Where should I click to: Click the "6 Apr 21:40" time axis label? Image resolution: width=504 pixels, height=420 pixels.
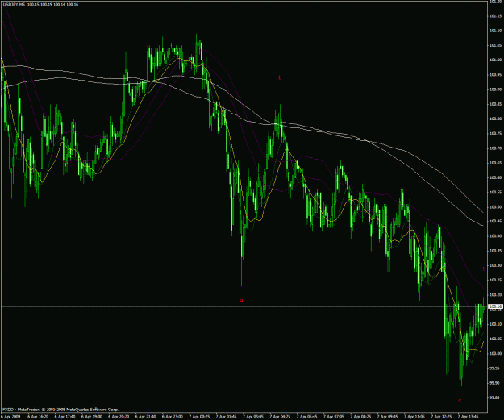point(146,417)
